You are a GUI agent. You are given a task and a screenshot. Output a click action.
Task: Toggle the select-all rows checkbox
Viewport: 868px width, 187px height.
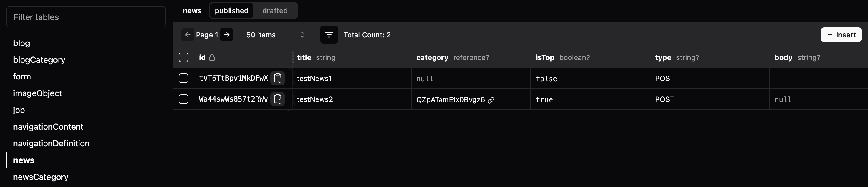coord(184,58)
